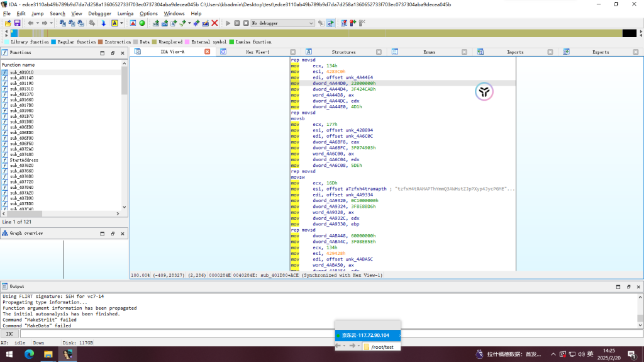
Task: Open File Explorer from the taskbar
Action: point(48,354)
